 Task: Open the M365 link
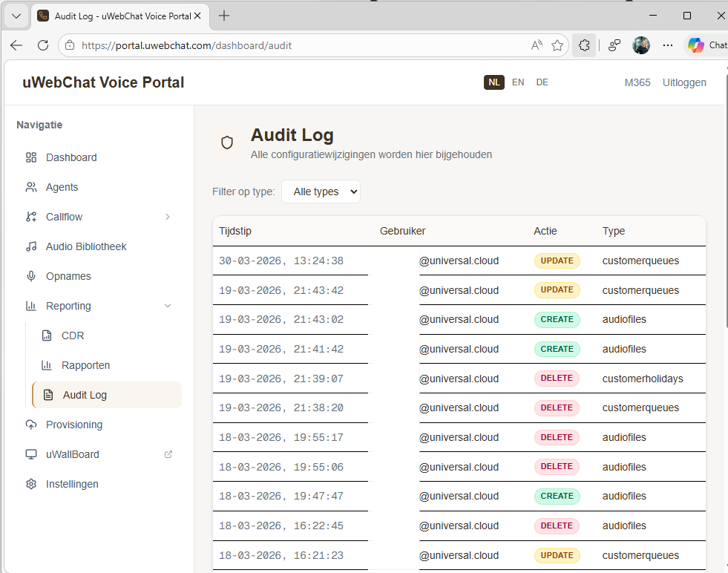[x=637, y=82]
